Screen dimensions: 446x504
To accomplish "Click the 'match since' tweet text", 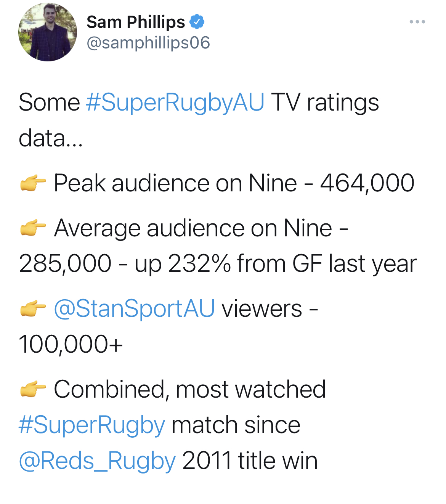I will [236, 425].
